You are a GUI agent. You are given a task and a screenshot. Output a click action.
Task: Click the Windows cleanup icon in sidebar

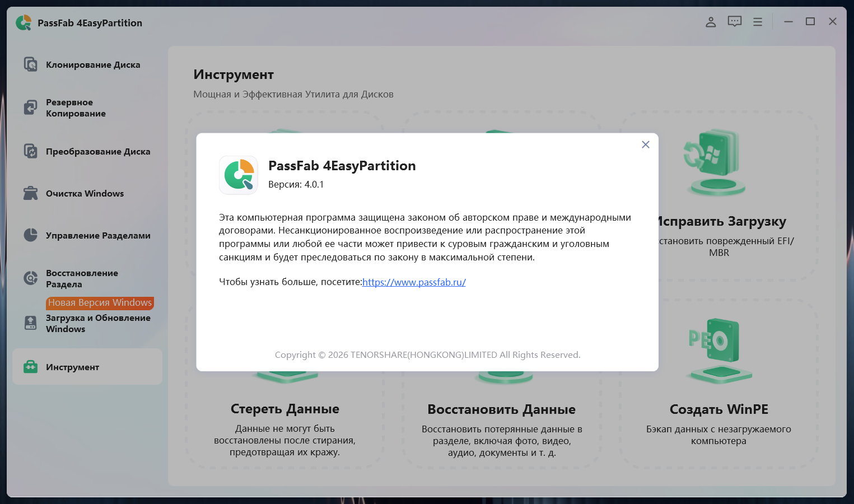click(x=31, y=193)
